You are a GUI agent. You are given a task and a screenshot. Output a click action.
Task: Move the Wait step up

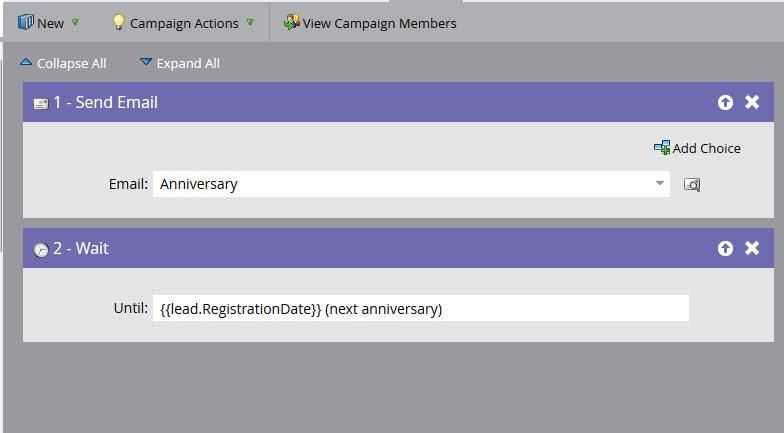coord(725,248)
